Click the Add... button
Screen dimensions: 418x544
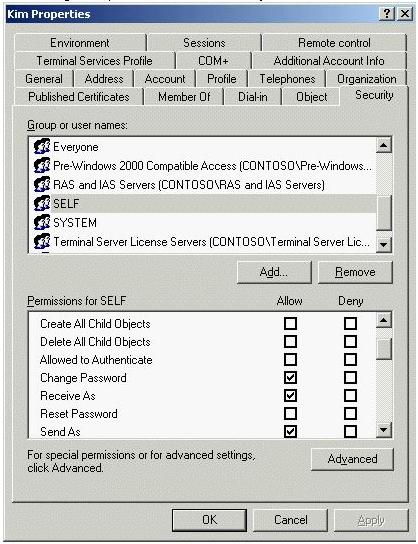[274, 272]
